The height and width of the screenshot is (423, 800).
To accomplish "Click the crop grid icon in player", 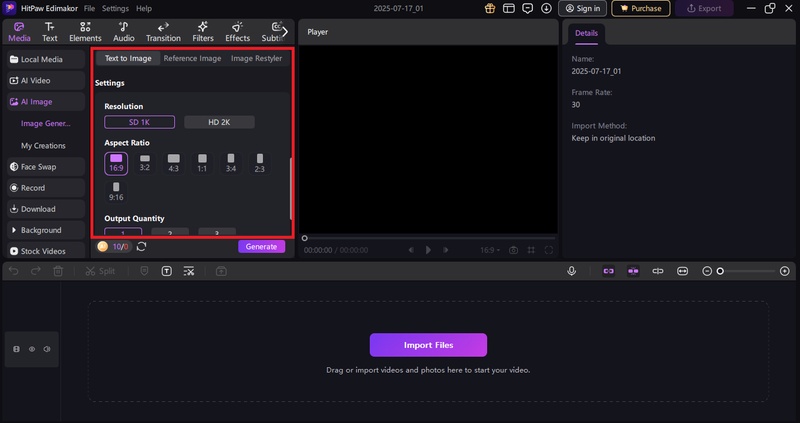I will click(x=531, y=250).
